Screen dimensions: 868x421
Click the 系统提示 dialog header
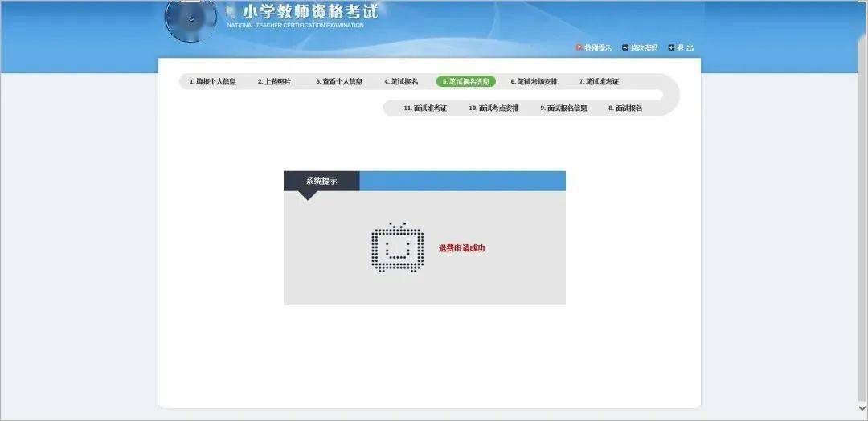321,181
